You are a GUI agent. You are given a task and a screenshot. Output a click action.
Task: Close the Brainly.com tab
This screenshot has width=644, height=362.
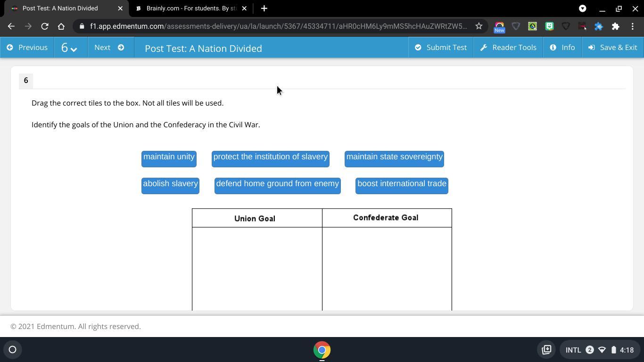[244, 8]
